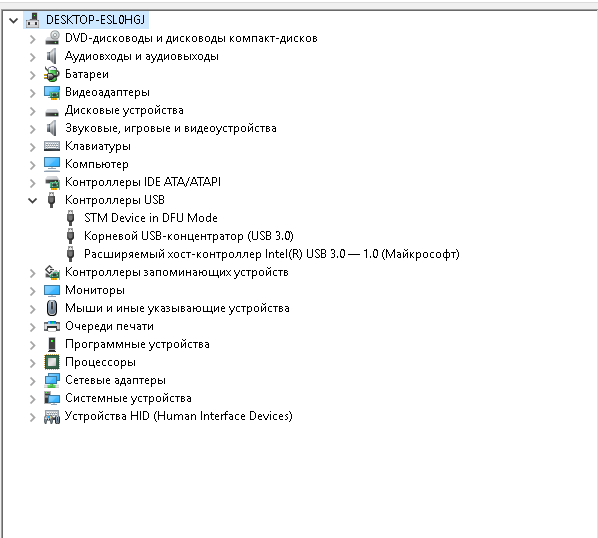598x538 pixels.
Task: Click the USB plug icon of STM Device
Action: click(x=71, y=218)
